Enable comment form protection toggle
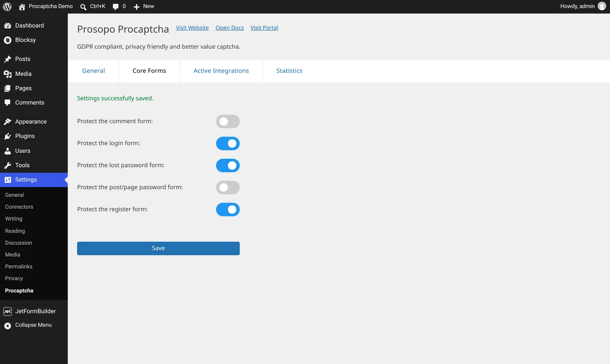610x364 pixels. pos(228,121)
